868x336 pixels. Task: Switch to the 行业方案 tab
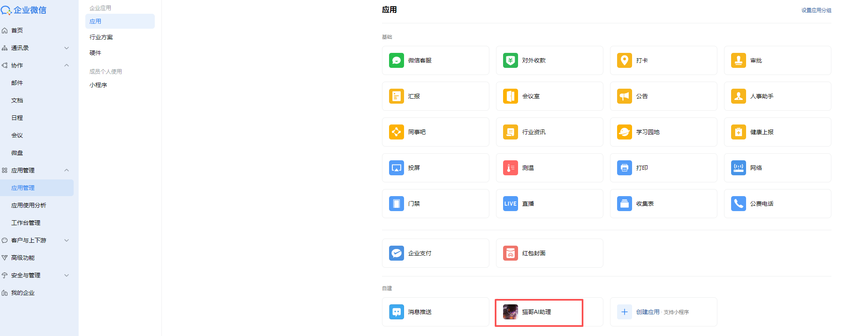point(101,37)
